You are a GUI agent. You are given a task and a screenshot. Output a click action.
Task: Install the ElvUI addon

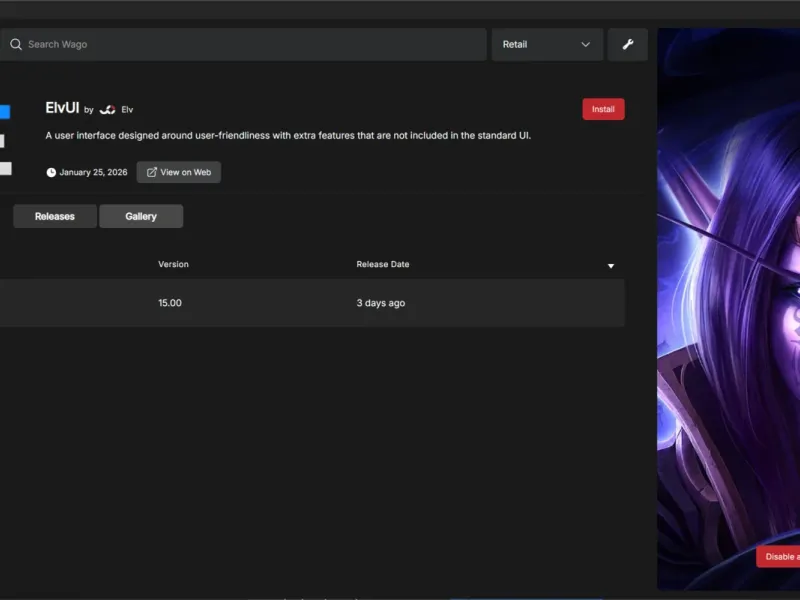tap(603, 109)
